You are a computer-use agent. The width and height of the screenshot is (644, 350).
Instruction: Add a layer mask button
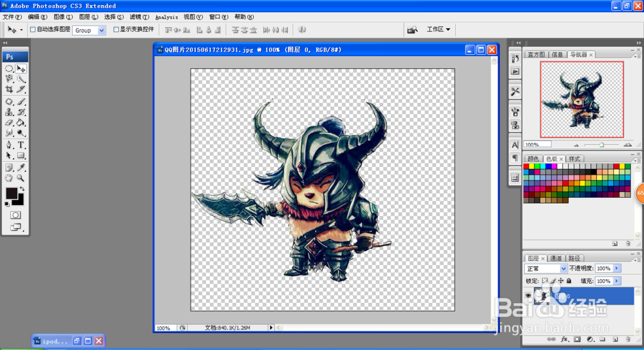point(577,339)
